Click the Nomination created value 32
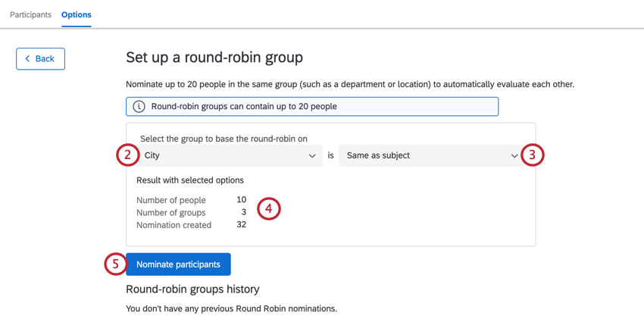Image resolution: width=644 pixels, height=322 pixels. (241, 225)
